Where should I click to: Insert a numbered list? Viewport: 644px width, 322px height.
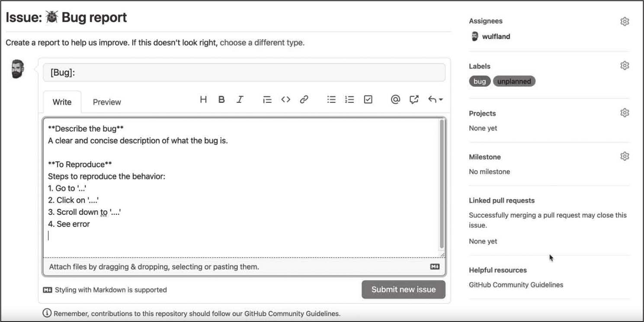[349, 99]
